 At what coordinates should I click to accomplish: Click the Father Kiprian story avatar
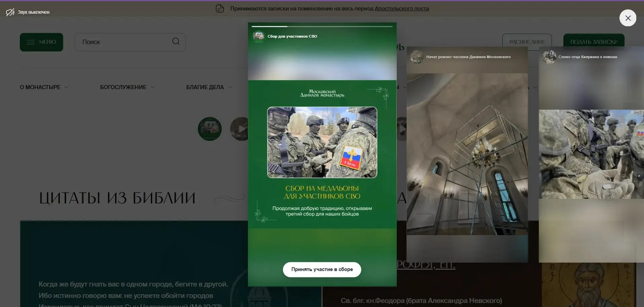coord(549,57)
